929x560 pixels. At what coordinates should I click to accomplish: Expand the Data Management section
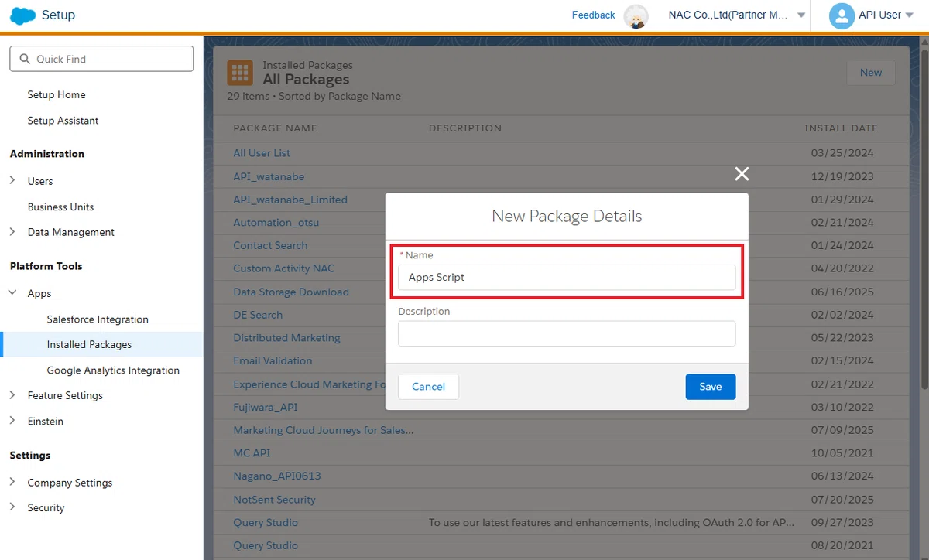coord(12,232)
